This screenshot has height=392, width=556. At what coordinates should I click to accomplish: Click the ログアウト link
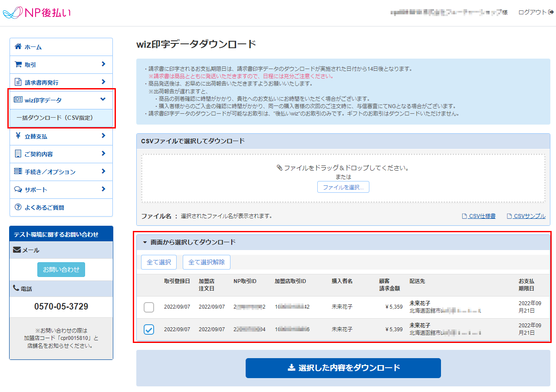[x=536, y=12]
